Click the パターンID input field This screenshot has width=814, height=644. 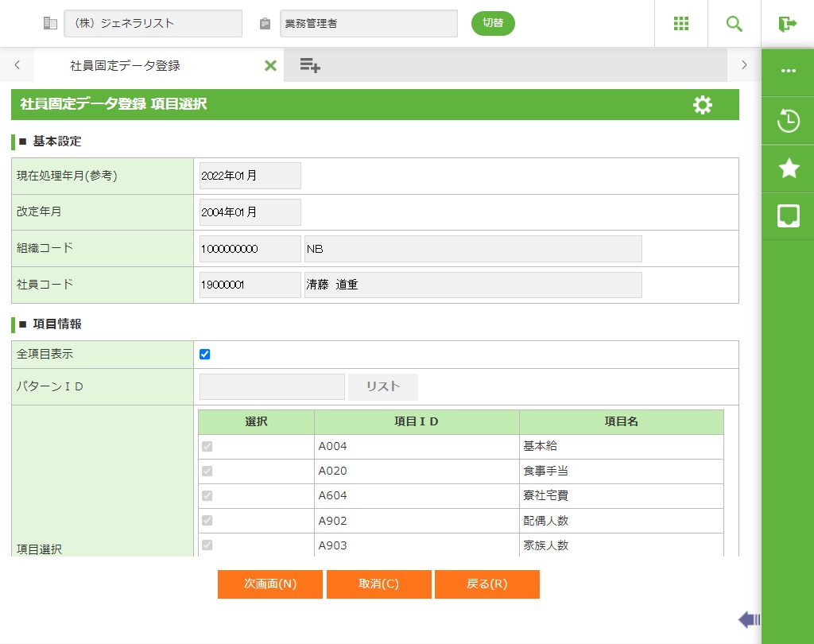coord(272,387)
